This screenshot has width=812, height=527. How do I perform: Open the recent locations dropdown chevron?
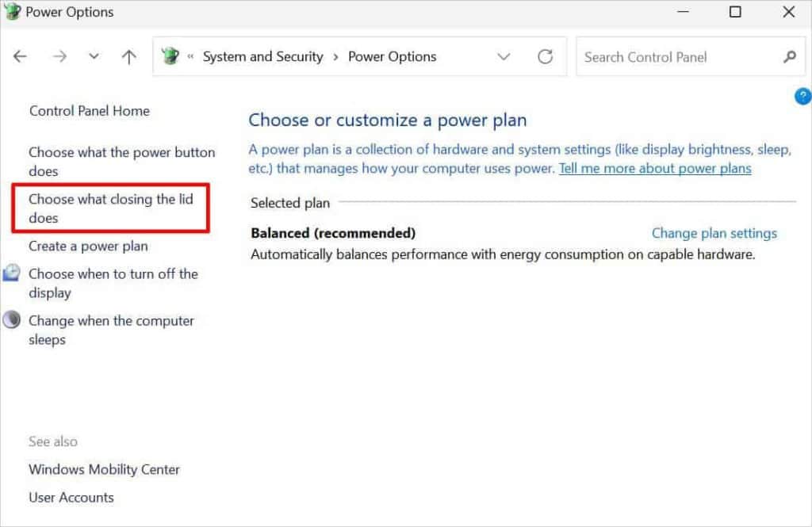[x=94, y=57]
